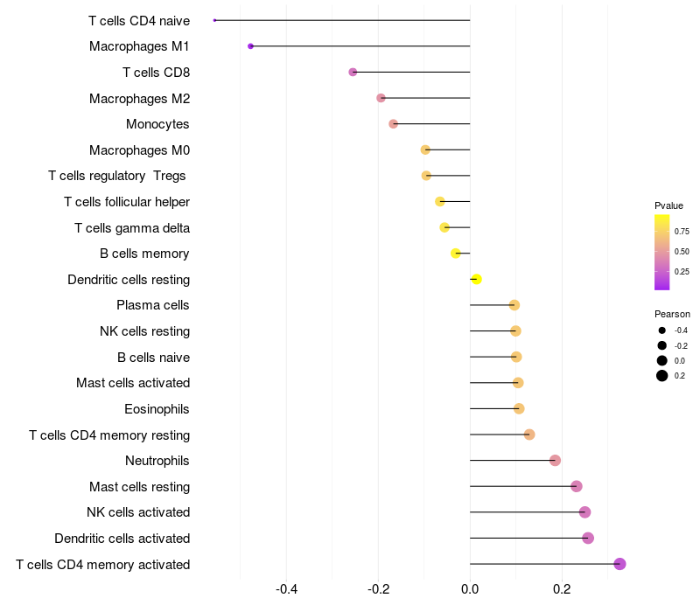Click the NK cells activated dot
This screenshot has height=612, width=700.
pos(584,512)
